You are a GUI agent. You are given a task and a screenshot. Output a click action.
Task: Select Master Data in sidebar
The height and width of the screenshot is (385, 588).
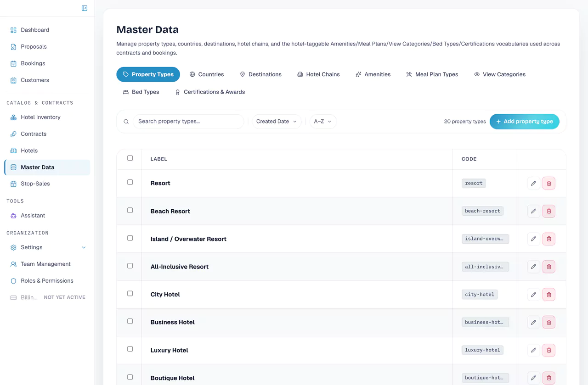click(47, 167)
